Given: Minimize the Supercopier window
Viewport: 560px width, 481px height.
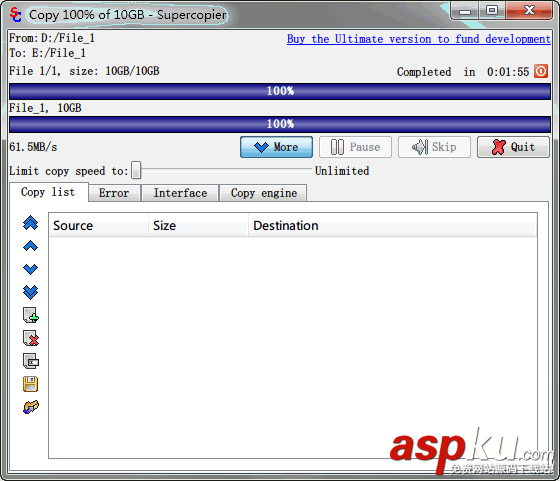Looking at the screenshot, I should point(464,11).
